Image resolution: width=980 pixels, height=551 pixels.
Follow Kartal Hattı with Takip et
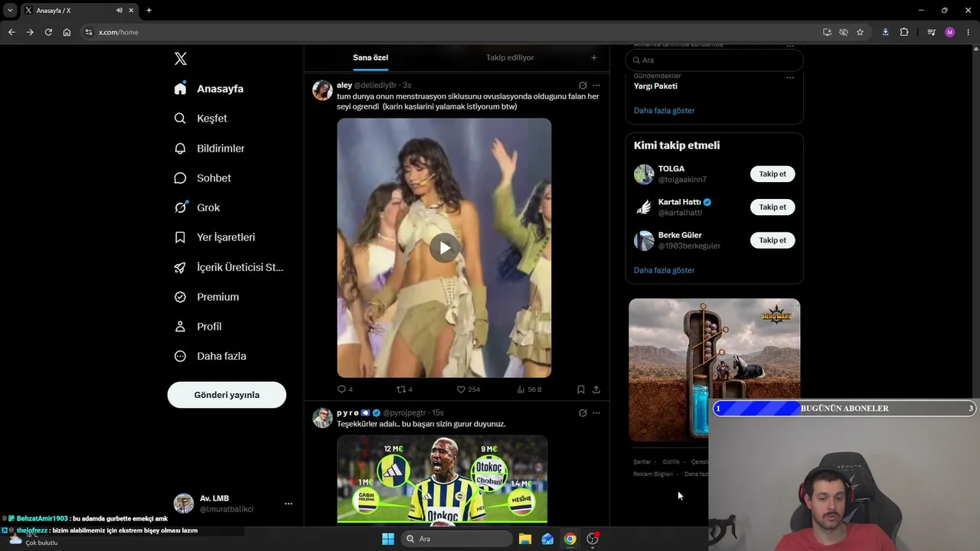pos(773,207)
